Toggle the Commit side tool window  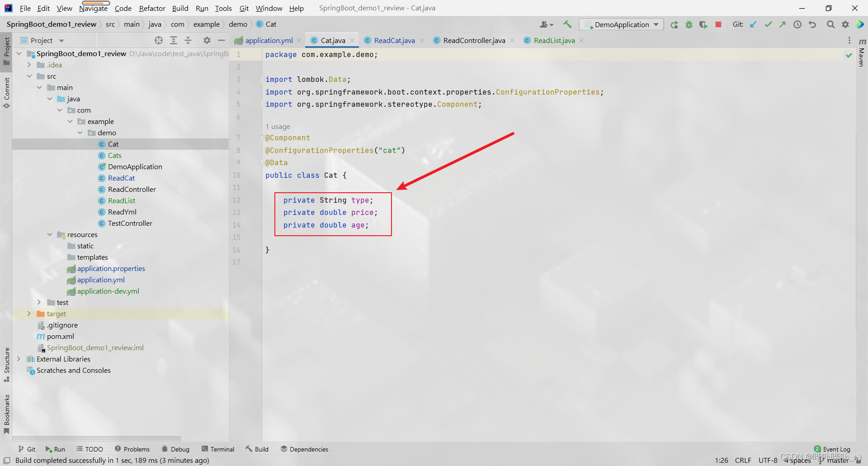pyautogui.click(x=6, y=93)
